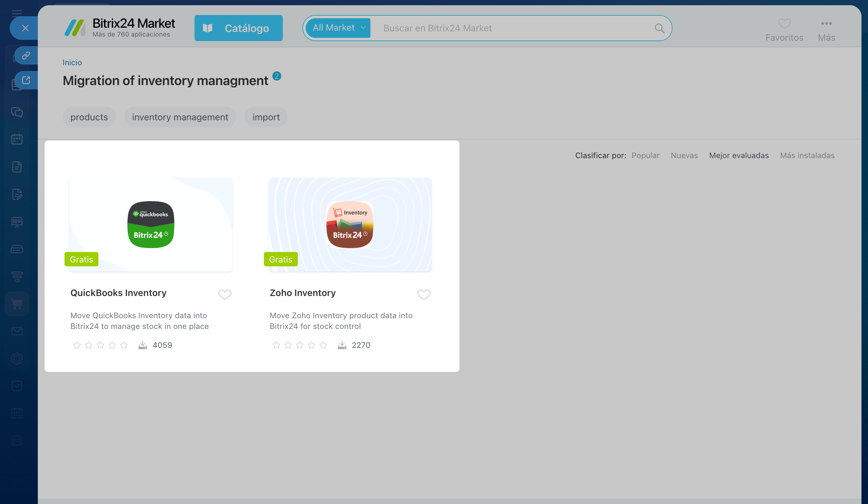This screenshot has width=868, height=504.
Task: Click 'Move QuickBooks Inventory data' description
Action: click(x=139, y=320)
